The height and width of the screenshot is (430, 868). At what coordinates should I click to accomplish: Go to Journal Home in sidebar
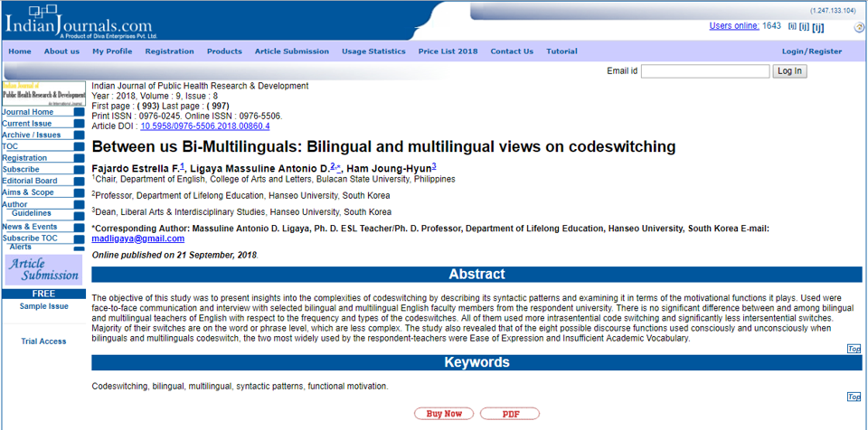28,112
